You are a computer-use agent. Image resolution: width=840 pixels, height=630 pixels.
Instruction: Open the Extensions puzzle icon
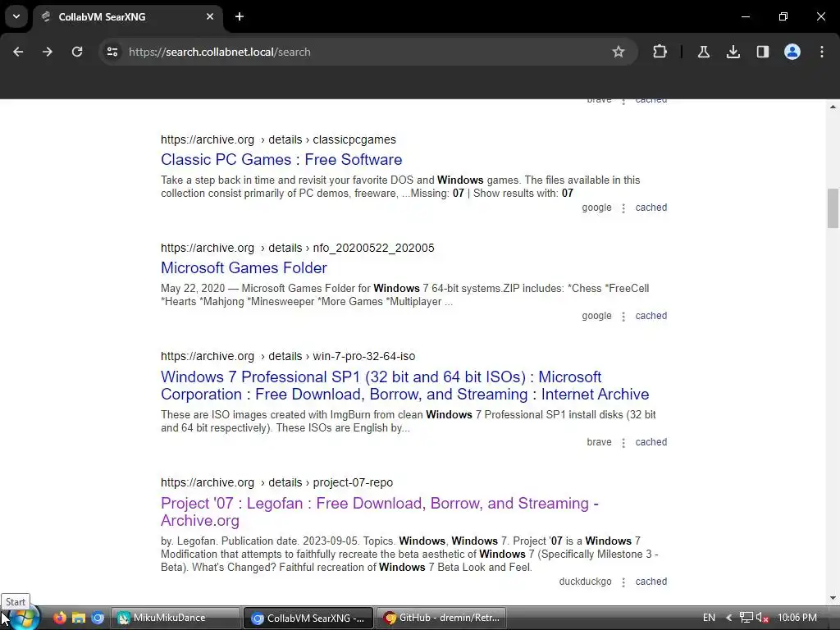click(660, 52)
